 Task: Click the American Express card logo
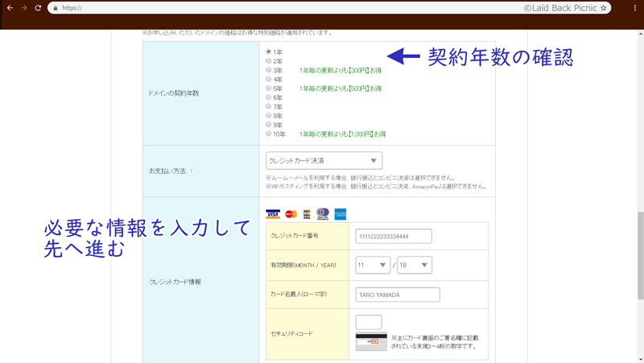click(340, 214)
